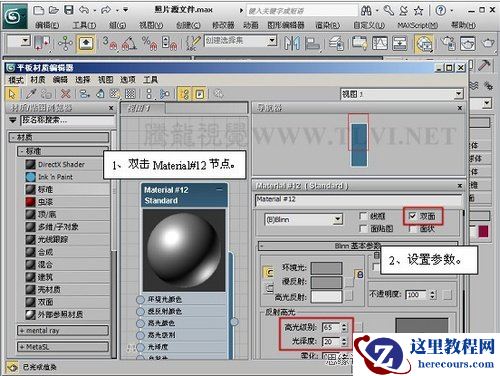Open the 渲染(R) menu in main window
This screenshot has width=500, height=376.
[328, 25]
